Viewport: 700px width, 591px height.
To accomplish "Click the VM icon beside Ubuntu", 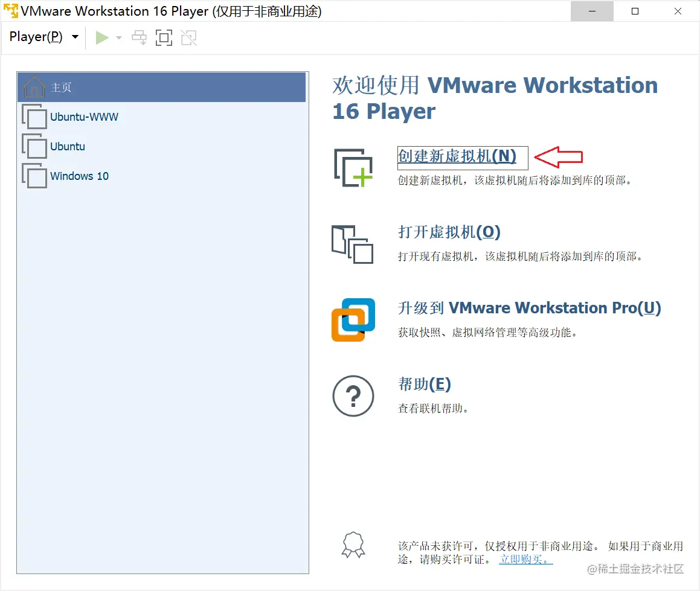I will [34, 147].
